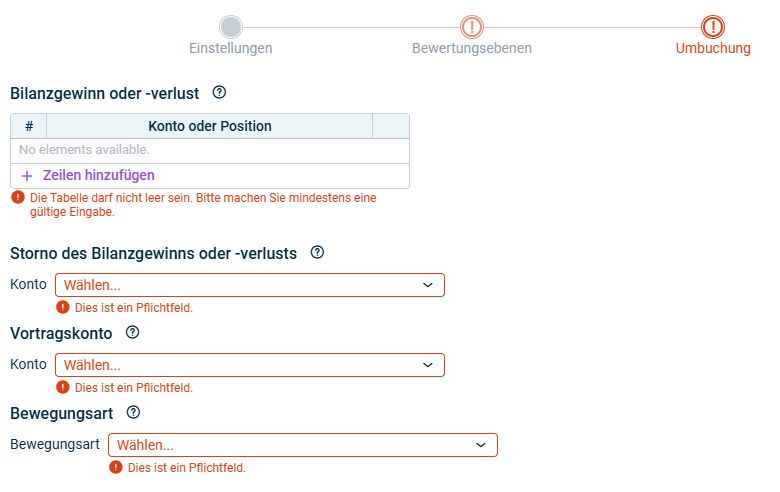
Task: Click the Bewertungsebenen step warning circle
Action: tap(472, 27)
